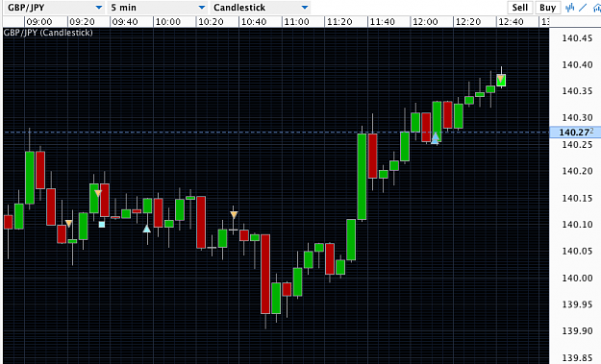Image resolution: width=601 pixels, height=364 pixels.
Task: Click the 11:00 time axis label
Action: [297, 22]
